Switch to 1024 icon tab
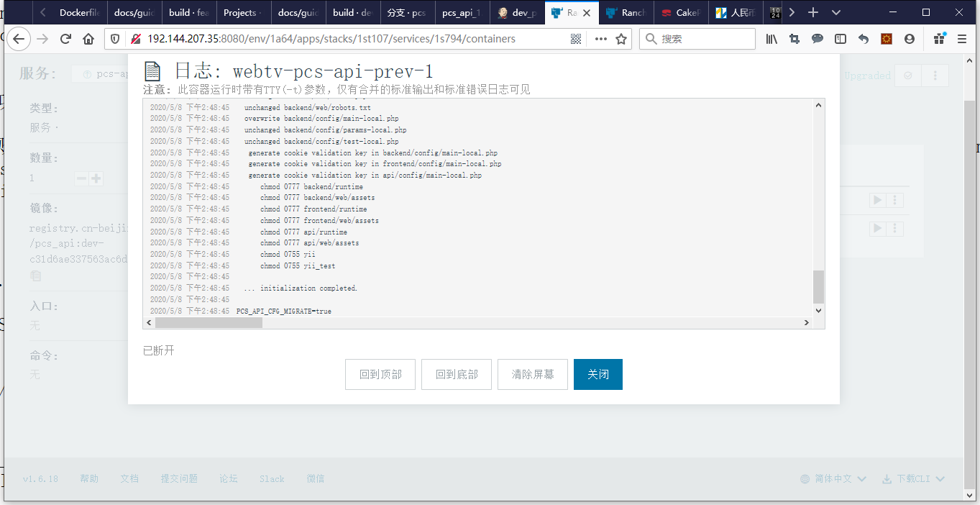 tap(774, 12)
